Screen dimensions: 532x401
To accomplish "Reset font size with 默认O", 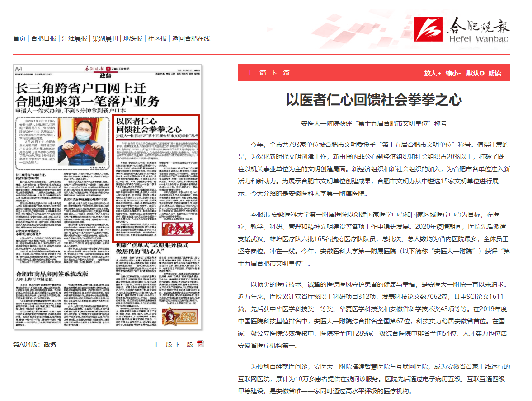I will tap(476, 73).
